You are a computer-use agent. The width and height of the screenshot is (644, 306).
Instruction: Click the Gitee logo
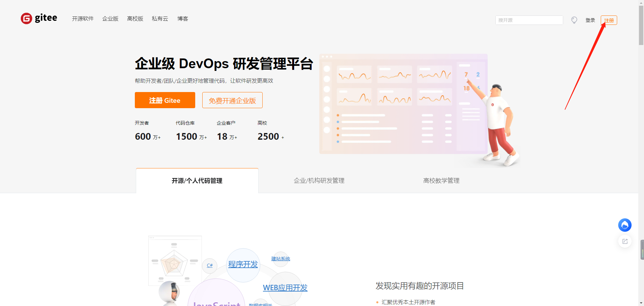pos(39,18)
